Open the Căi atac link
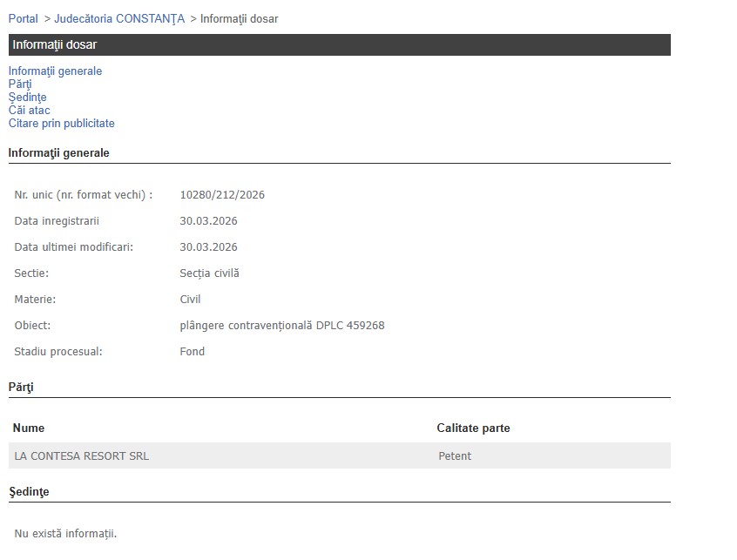 pyautogui.click(x=30, y=111)
